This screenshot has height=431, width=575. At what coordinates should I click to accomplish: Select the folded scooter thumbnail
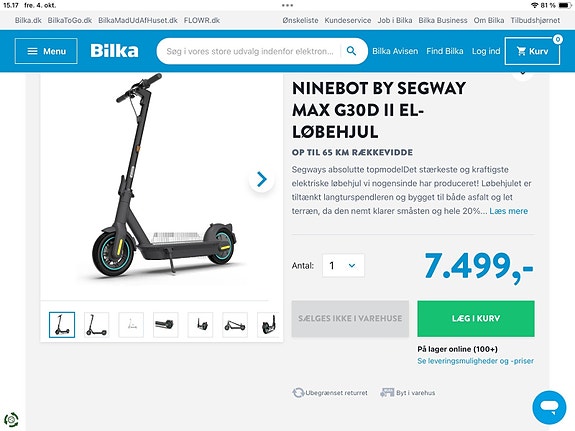tap(235, 325)
